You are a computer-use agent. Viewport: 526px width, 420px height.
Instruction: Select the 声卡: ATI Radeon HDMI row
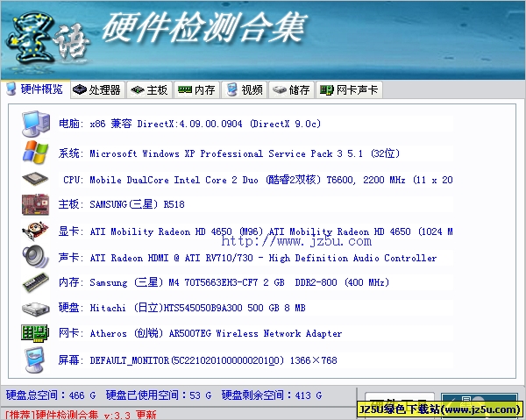pos(247,258)
